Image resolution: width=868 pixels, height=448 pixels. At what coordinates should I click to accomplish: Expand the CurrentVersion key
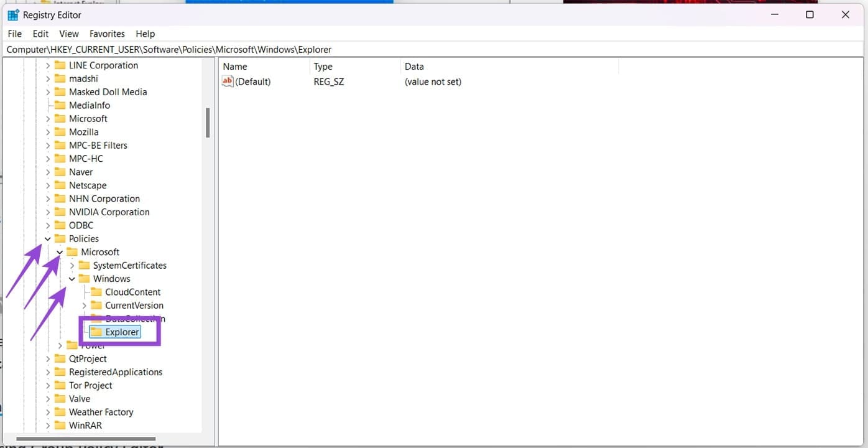click(84, 306)
